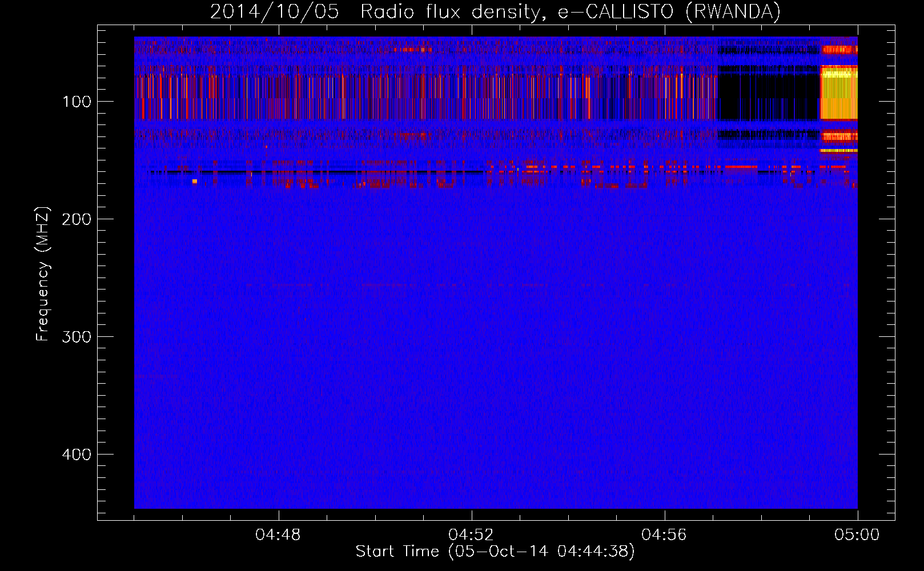Click the date '2014/10/05' in title
Screen dimensions: 924x571
coord(274,12)
